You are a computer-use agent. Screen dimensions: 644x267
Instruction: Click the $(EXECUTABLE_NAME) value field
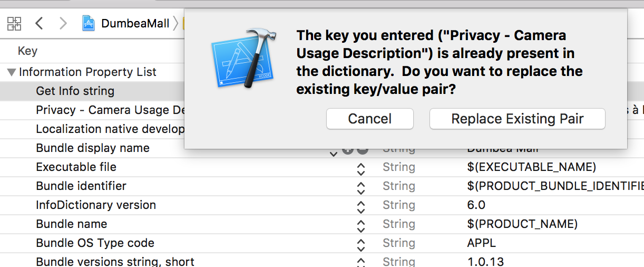[x=531, y=167]
